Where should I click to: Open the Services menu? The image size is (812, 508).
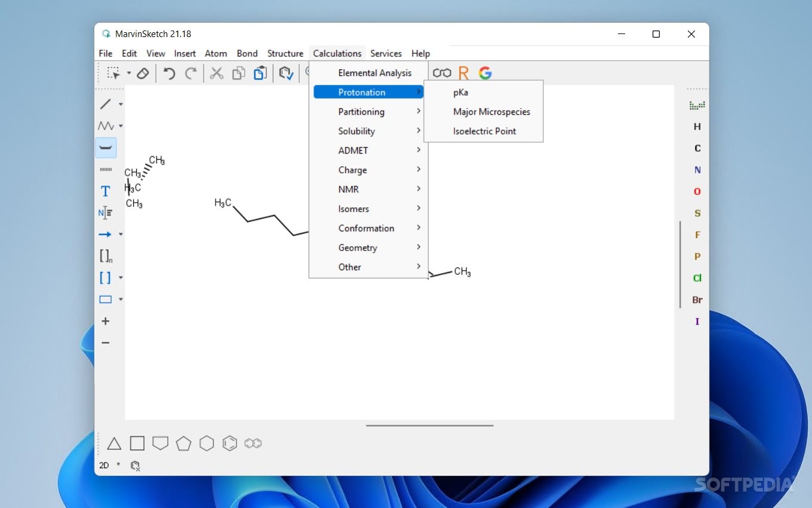(386, 53)
